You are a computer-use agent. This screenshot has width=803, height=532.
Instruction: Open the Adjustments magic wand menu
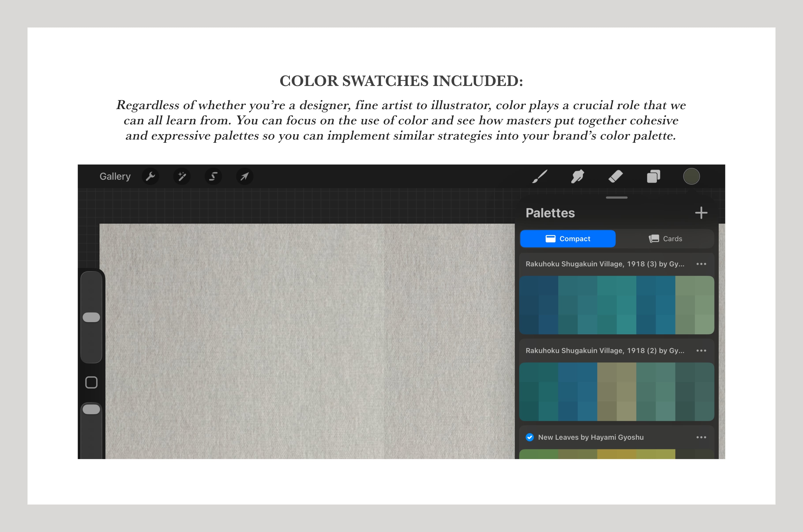point(182,177)
